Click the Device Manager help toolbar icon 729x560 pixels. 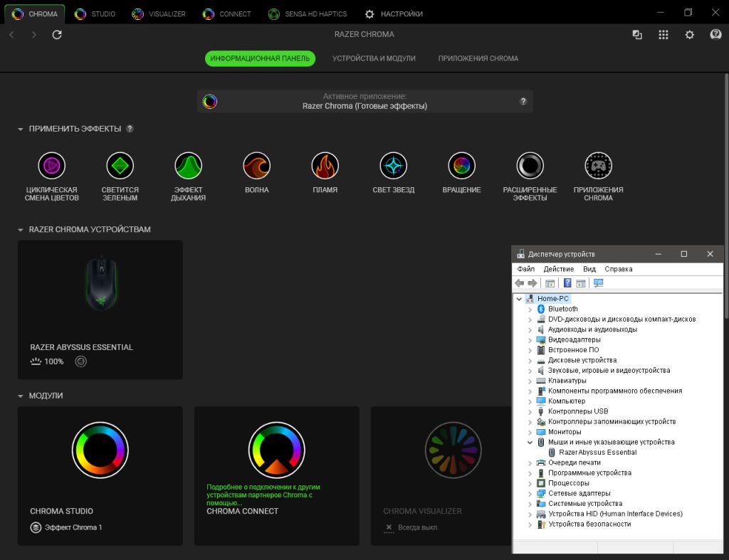pyautogui.click(x=567, y=283)
